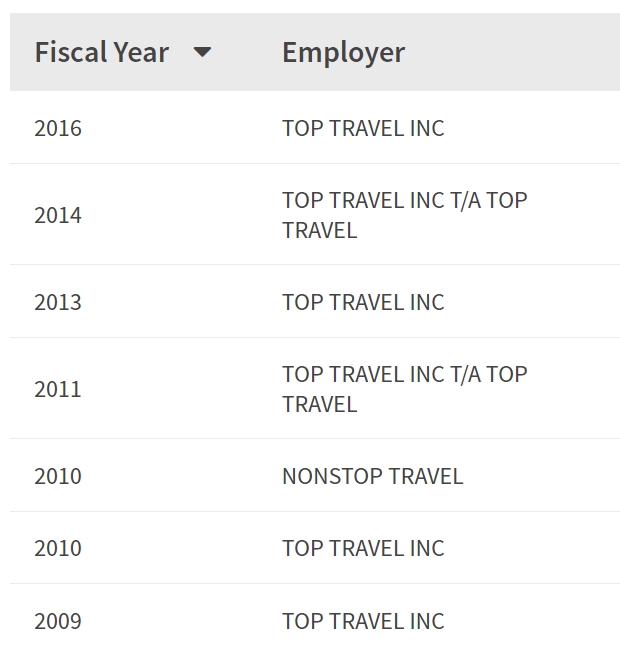The width and height of the screenshot is (620, 661).
Task: Select the 2014 fiscal year cell
Action: pyautogui.click(x=58, y=215)
